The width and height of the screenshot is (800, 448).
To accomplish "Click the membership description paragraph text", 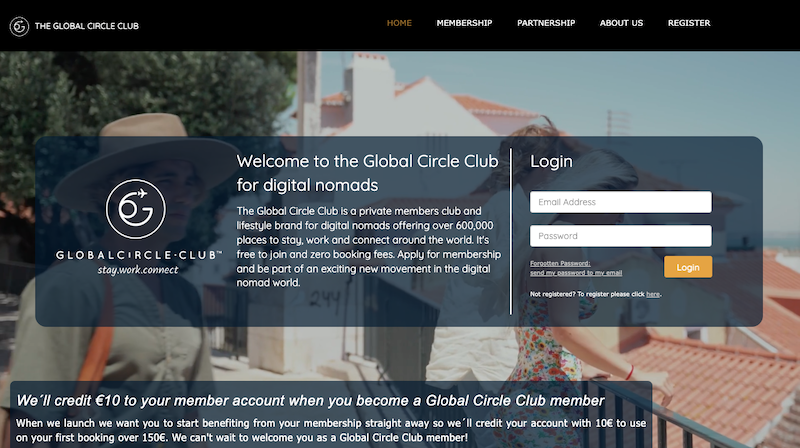I will coord(369,246).
